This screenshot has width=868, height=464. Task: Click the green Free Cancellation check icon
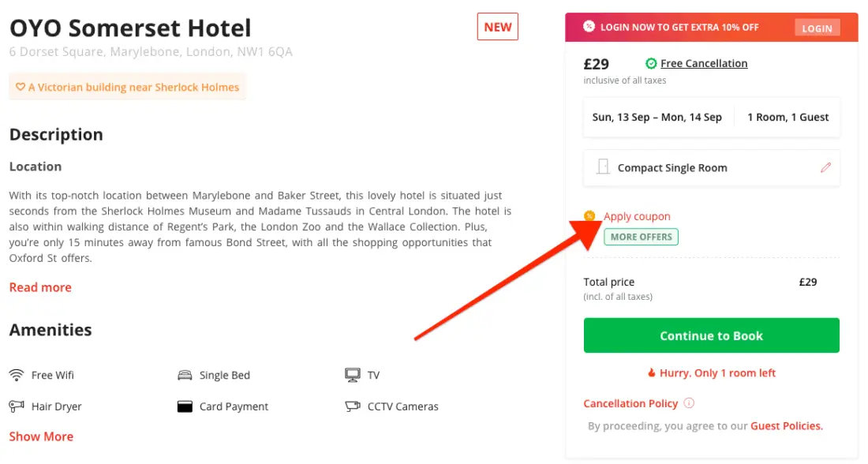651,64
